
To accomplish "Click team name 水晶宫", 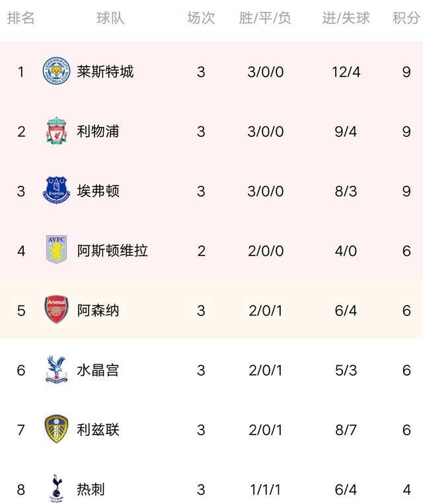I will 98,370.
